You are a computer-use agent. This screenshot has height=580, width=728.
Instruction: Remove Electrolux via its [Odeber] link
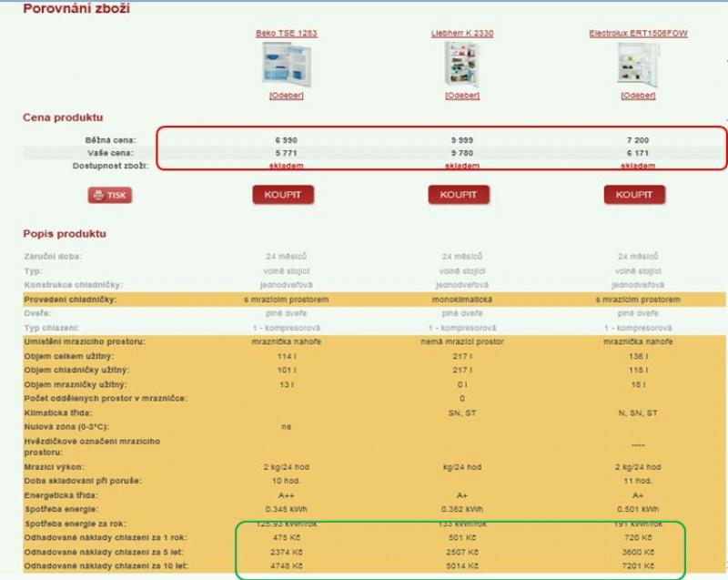[x=639, y=96]
